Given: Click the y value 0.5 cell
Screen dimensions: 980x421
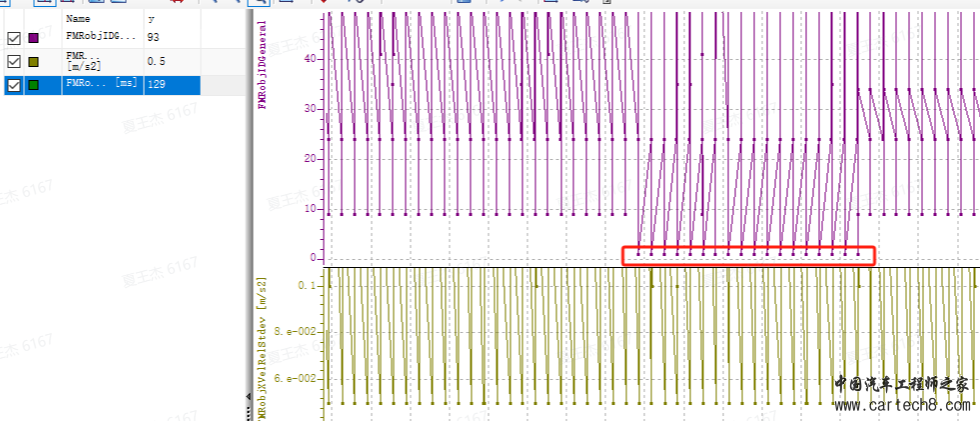Looking at the screenshot, I should [156, 61].
